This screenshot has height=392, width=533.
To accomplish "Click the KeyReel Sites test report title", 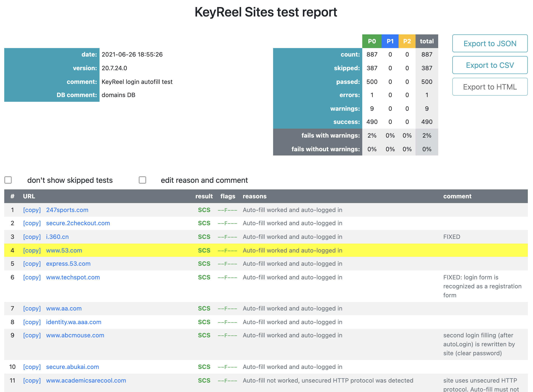I will pyautogui.click(x=266, y=12).
